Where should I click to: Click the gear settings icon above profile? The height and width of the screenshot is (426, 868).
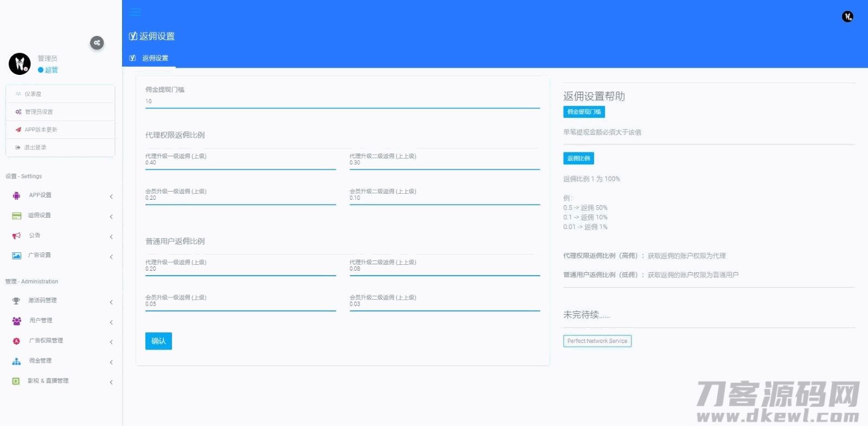pos(97,43)
